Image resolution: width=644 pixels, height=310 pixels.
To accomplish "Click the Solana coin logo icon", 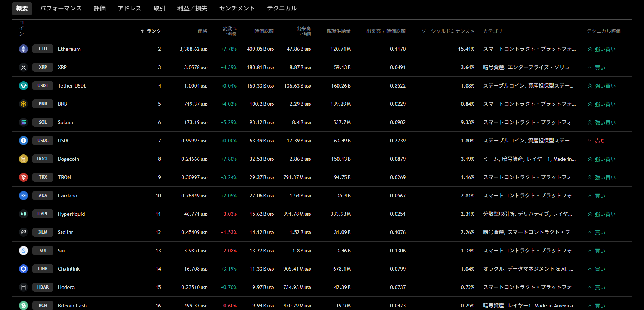I will coord(24,122).
